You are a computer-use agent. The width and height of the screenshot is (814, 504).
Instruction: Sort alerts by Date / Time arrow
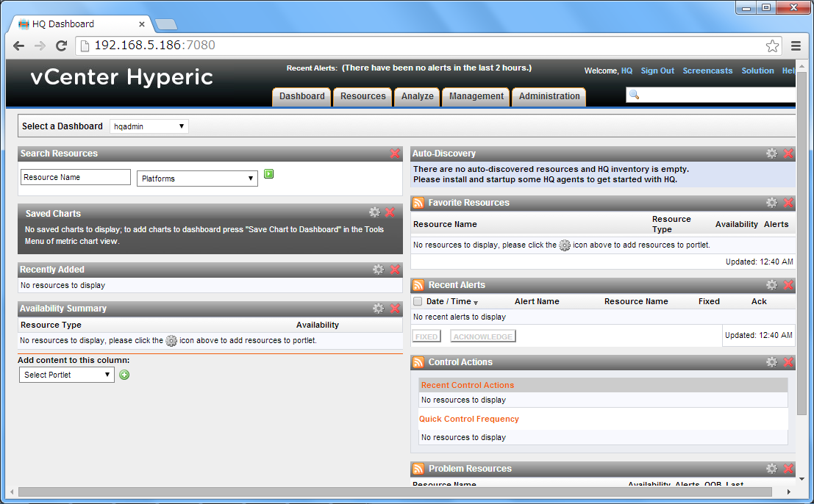[x=476, y=302]
